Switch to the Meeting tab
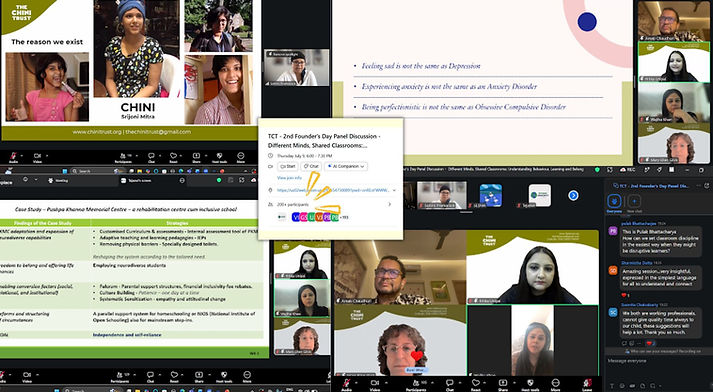This screenshot has width=713, height=392. [x=58, y=181]
